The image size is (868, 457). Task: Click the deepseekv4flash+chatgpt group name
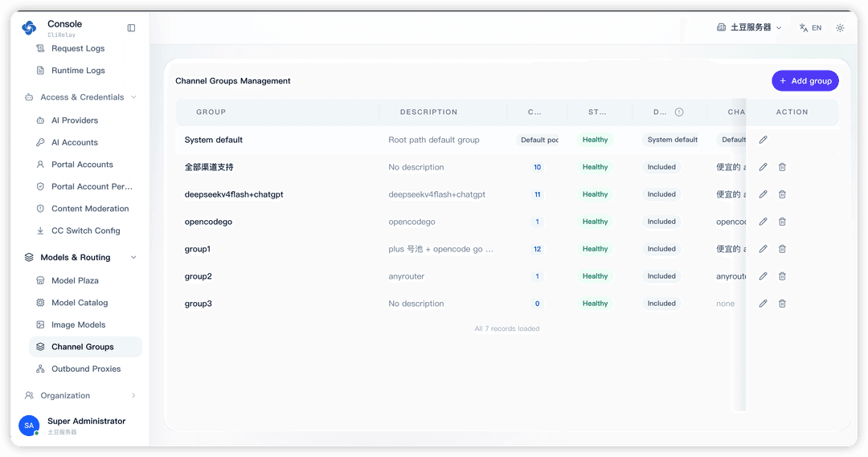234,194
